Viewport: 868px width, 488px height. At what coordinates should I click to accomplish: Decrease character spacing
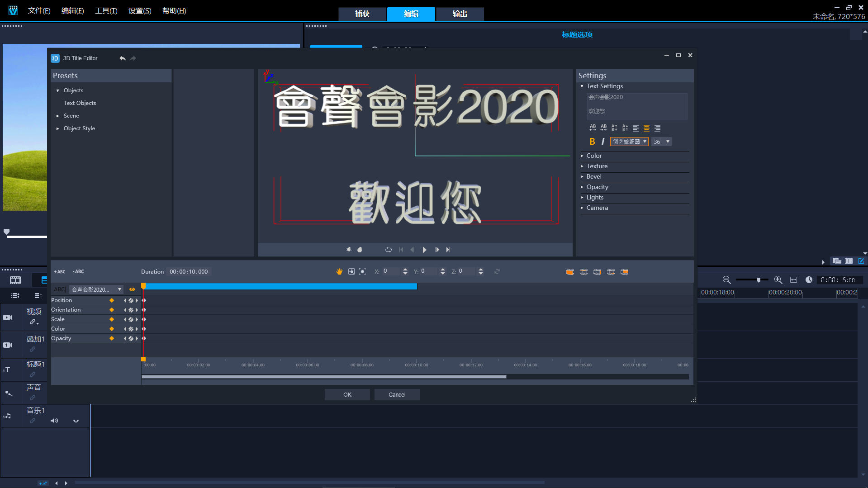point(603,128)
